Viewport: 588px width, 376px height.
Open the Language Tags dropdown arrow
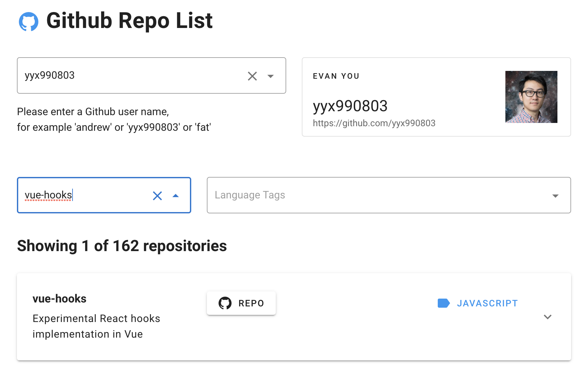tap(555, 195)
